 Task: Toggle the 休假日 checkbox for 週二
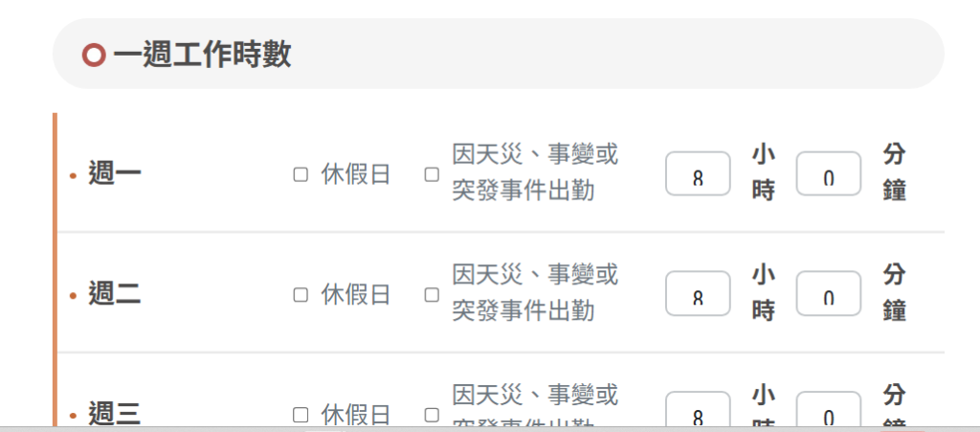pyautogui.click(x=301, y=295)
